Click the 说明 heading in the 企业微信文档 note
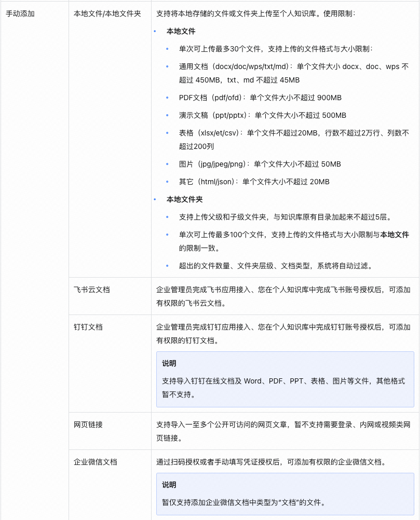Screen dimensions: 420x520 coord(169,485)
